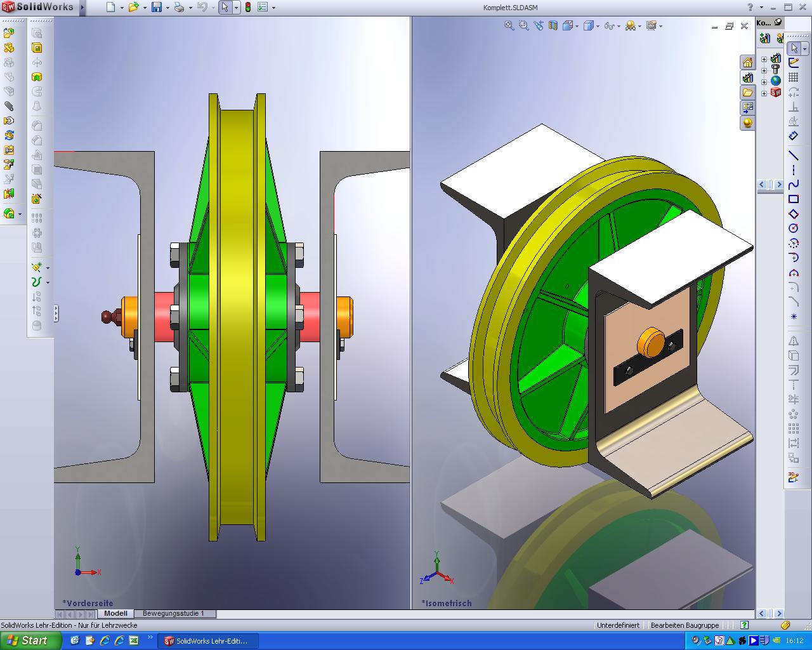Expand the Open file dropdown arrow
Screen dimensions: 812x650
pyautogui.click(x=144, y=8)
